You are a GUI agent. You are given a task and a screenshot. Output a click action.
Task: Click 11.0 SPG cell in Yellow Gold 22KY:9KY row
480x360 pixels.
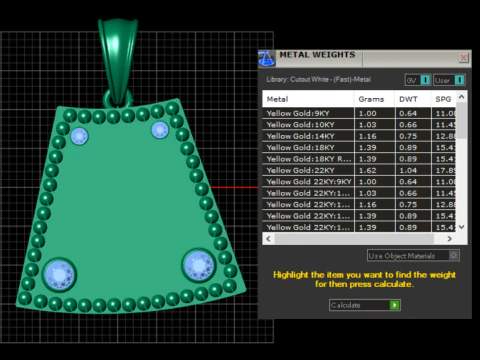(x=444, y=182)
